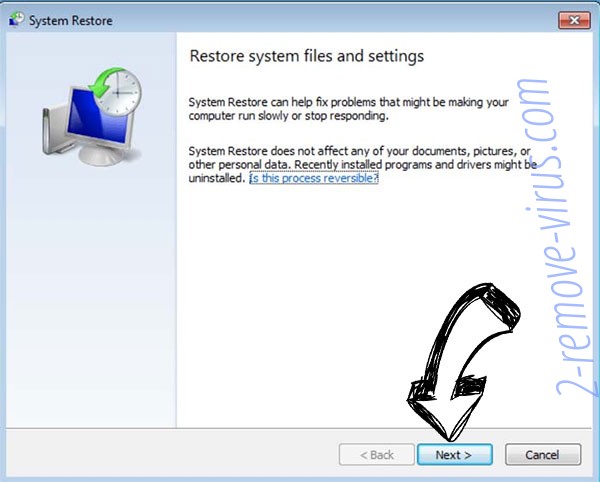Screen dimensions: 600x482
Task: Click the light blue left sidebar panel
Action: (x=90, y=300)
